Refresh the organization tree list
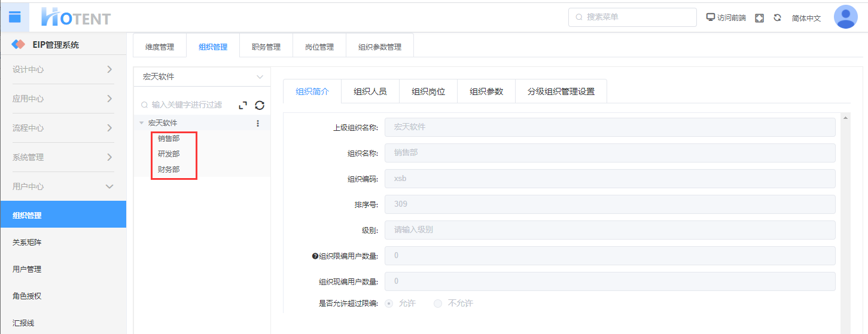This screenshot has height=334, width=868. 260,105
